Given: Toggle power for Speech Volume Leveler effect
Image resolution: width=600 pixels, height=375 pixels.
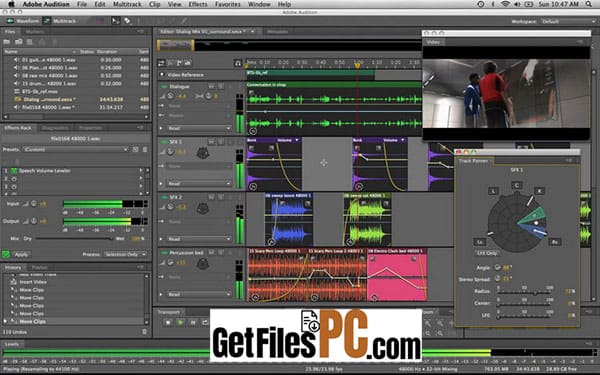Looking at the screenshot, I should tap(14, 171).
